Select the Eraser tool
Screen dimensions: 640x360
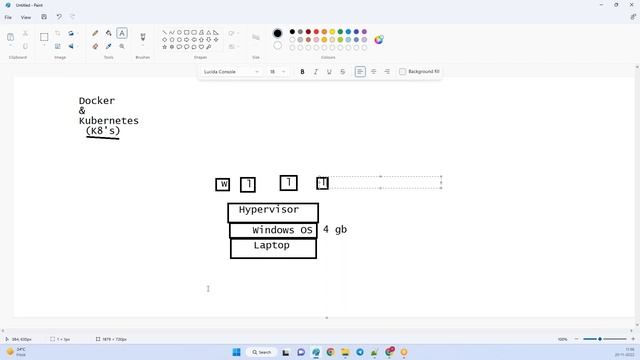coord(96,47)
